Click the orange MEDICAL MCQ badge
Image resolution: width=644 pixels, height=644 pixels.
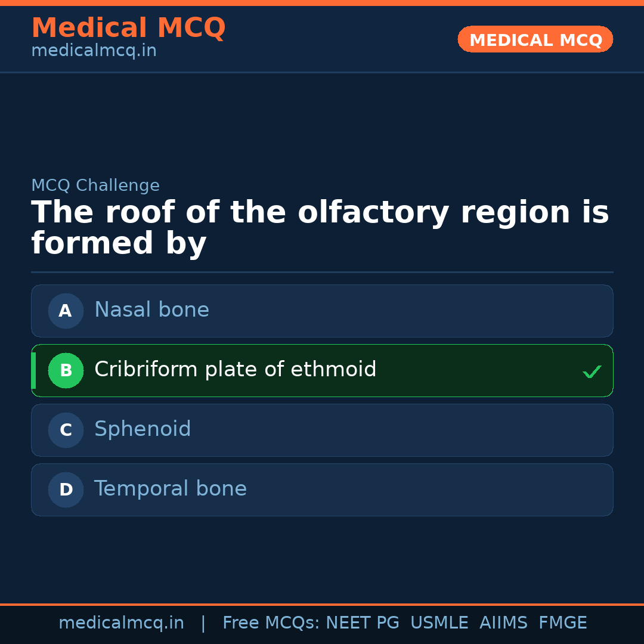[535, 39]
